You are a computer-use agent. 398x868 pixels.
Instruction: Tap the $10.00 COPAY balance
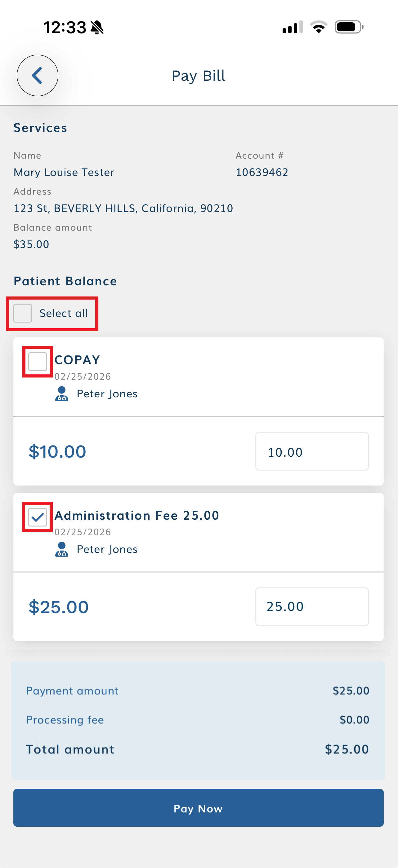(58, 451)
